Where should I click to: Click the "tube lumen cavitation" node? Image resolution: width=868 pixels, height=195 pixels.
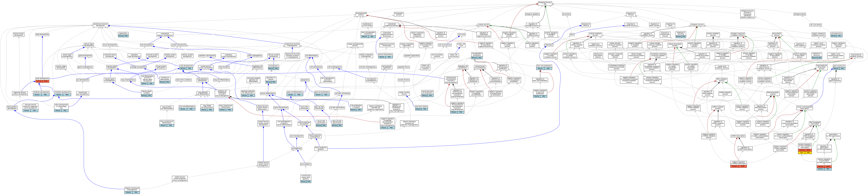[183, 80]
